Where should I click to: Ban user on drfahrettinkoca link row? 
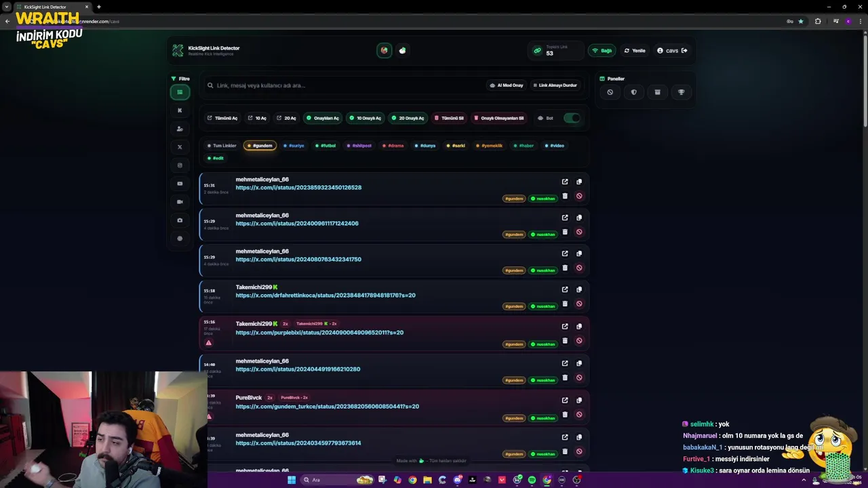pos(579,304)
